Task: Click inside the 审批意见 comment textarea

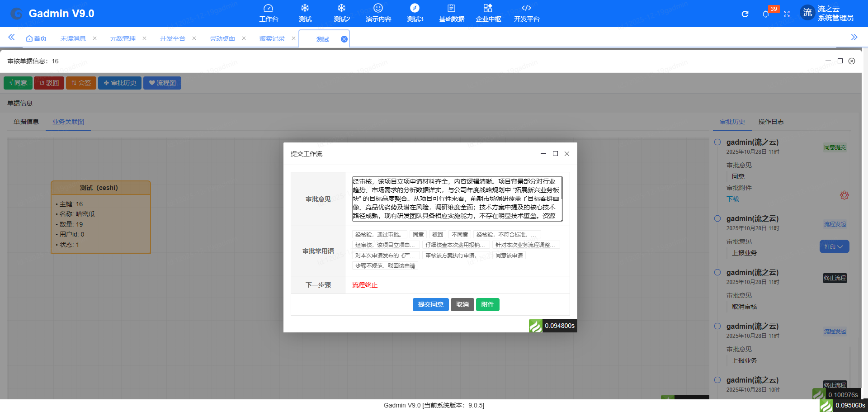Action: pos(457,198)
